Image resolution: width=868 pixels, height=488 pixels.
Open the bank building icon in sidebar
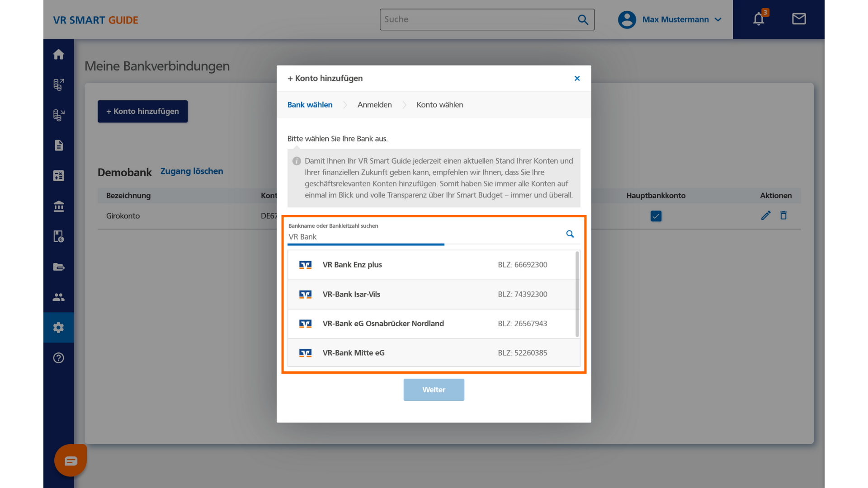point(59,206)
